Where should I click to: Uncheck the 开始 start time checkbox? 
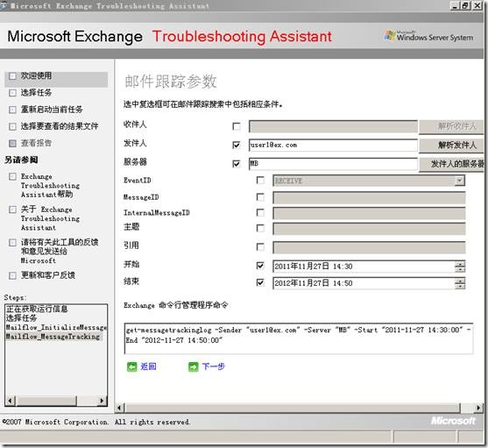click(260, 266)
